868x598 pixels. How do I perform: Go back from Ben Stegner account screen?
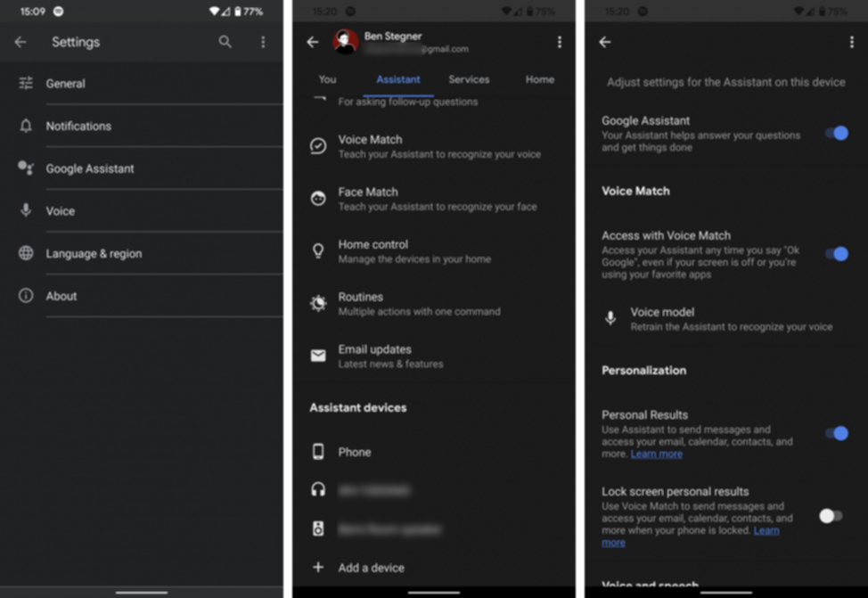313,42
